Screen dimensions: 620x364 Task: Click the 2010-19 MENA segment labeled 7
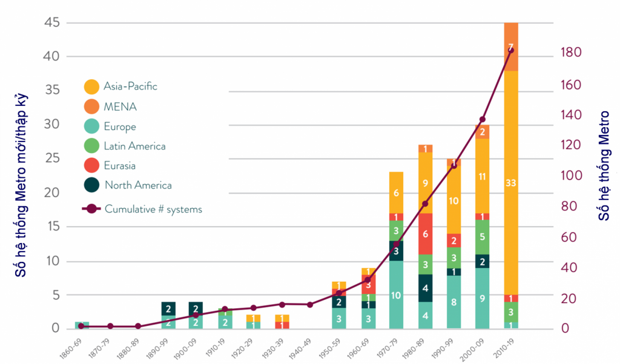pos(511,47)
